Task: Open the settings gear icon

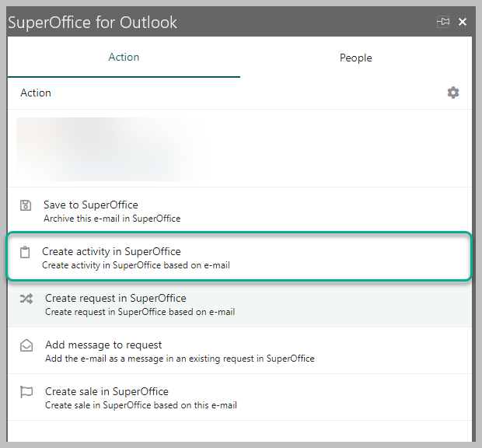Action: pos(453,93)
